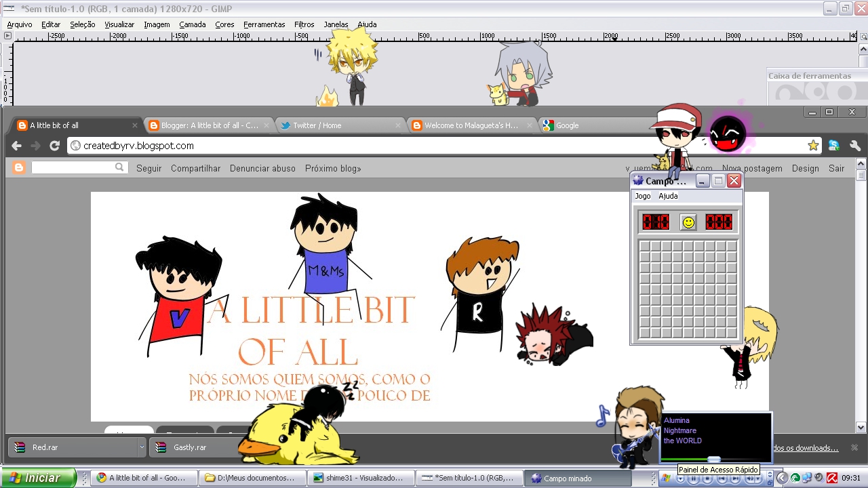Show hidden system tray icons with the arrow
The image size is (868, 488).
(x=781, y=478)
